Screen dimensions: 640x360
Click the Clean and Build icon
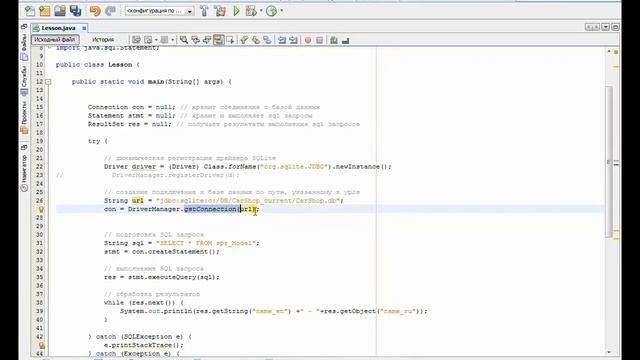[220, 11]
